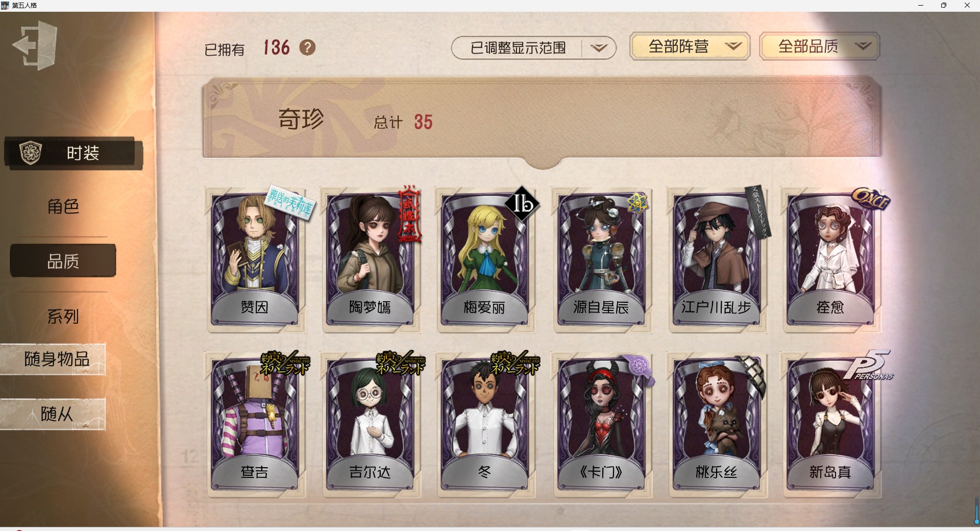The width and height of the screenshot is (980, 531).
Task: Open the question mark help icon
Action: click(307, 47)
